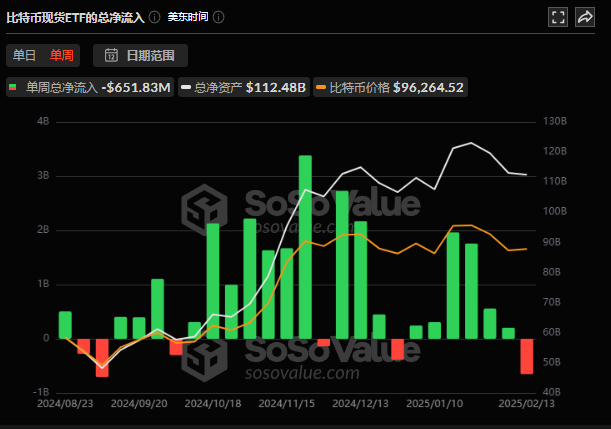This screenshot has height=429, width=611.
Task: Click the $96,264.52 bitcoin price value
Action: (x=428, y=87)
